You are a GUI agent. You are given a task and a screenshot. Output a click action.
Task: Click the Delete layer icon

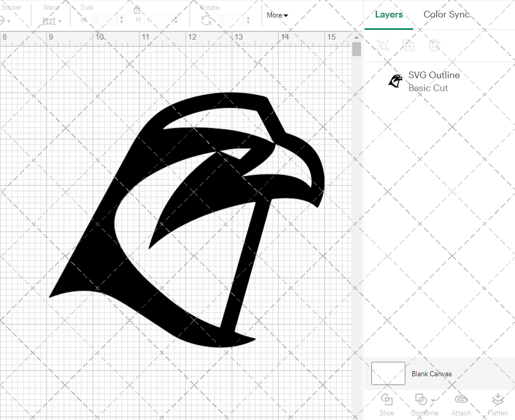435,45
